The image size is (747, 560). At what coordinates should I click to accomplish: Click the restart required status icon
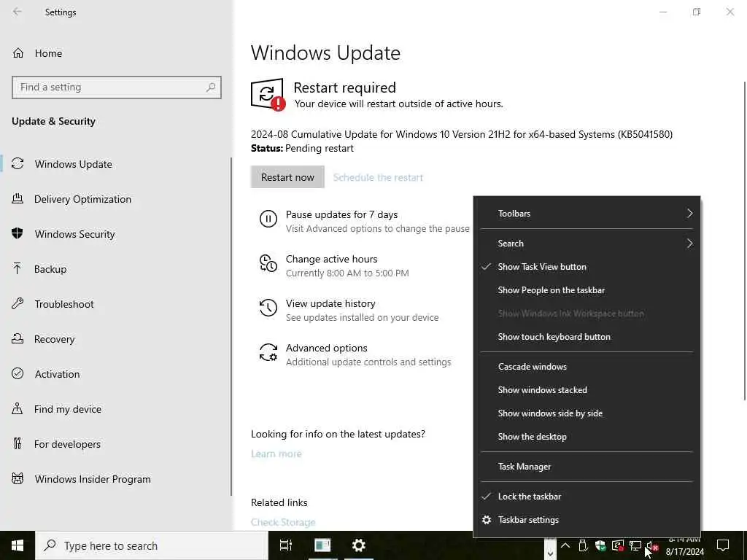pos(268,94)
